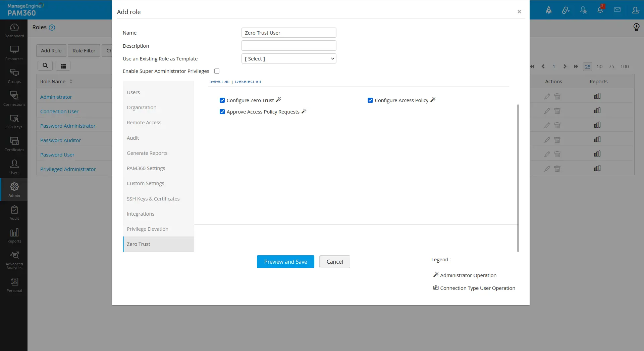Open Personal in the sidebar
The height and width of the screenshot is (351, 644).
[x=14, y=285]
